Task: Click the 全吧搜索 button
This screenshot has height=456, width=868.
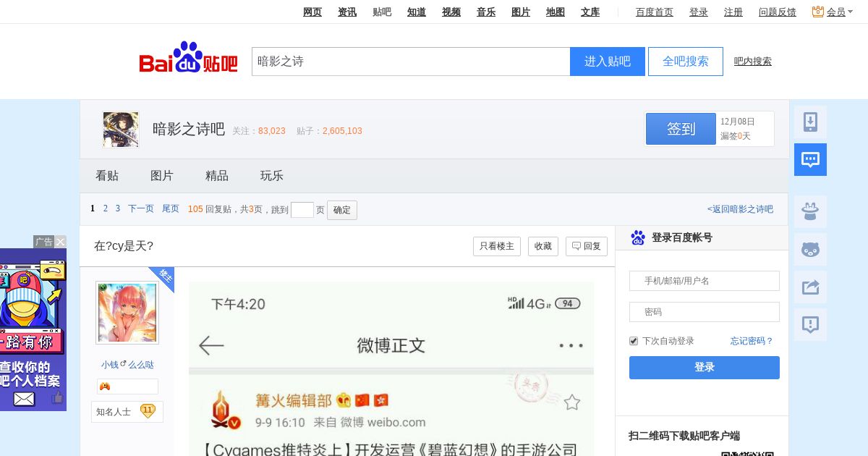Action: [x=686, y=62]
